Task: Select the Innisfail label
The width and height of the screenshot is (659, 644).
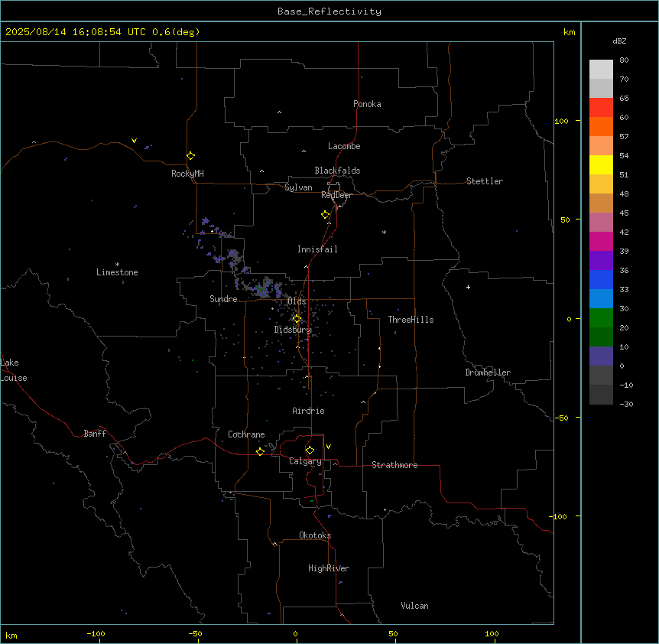Action: (x=317, y=249)
